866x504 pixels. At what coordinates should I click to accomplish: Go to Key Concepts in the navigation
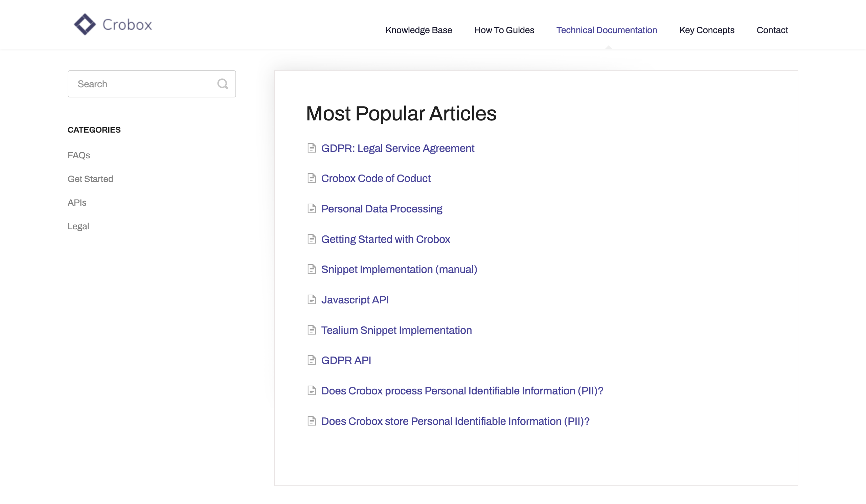coord(707,30)
